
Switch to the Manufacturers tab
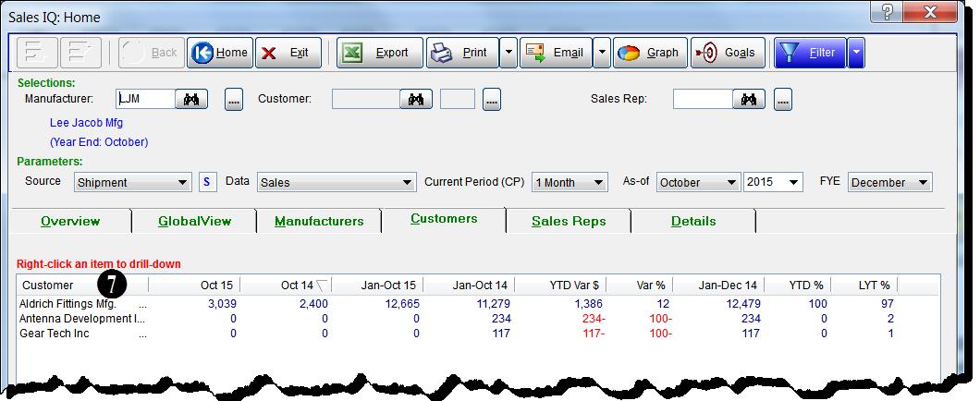point(319,221)
